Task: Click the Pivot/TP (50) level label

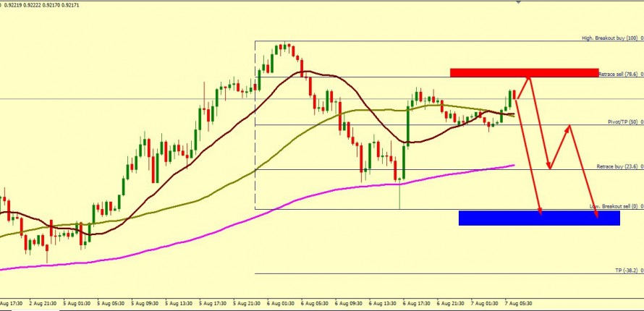Action: point(622,122)
